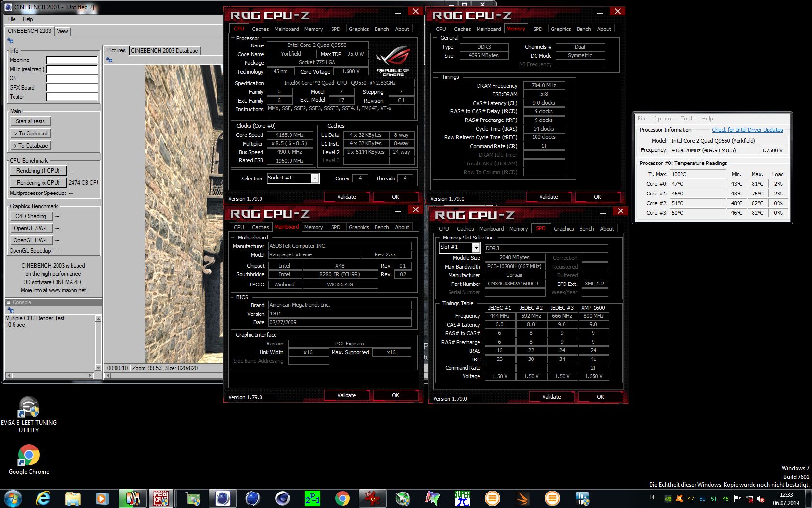812x508 pixels.
Task: Open the Super PI taskbar icon
Action: 463,498
